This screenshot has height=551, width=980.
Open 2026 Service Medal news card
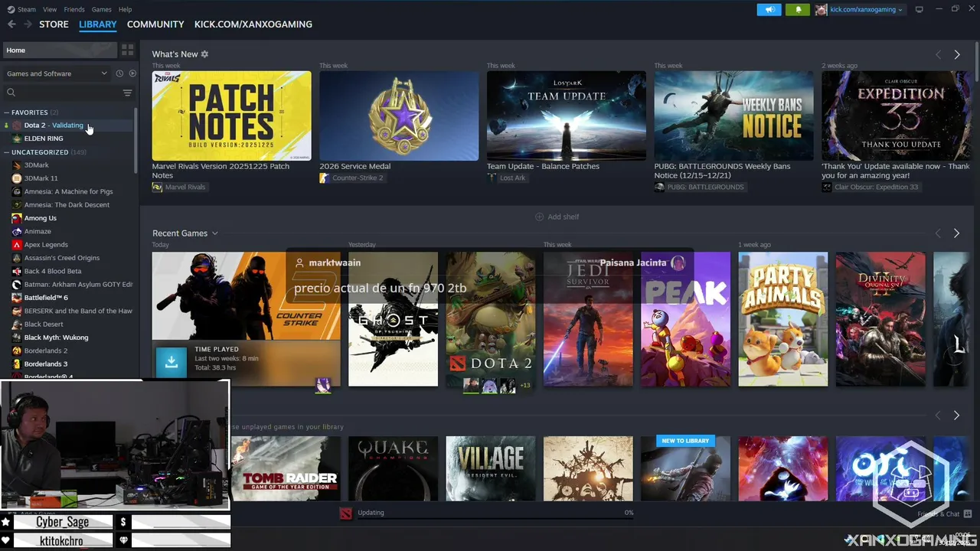pyautogui.click(x=399, y=116)
